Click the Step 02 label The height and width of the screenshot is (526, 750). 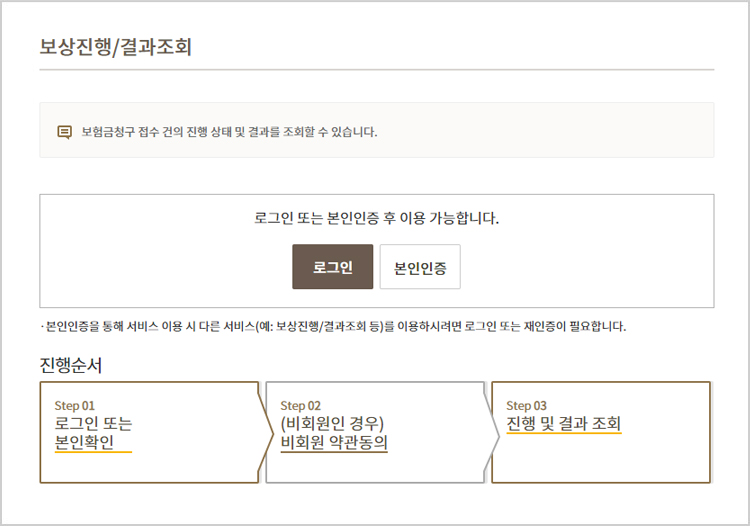click(300, 405)
